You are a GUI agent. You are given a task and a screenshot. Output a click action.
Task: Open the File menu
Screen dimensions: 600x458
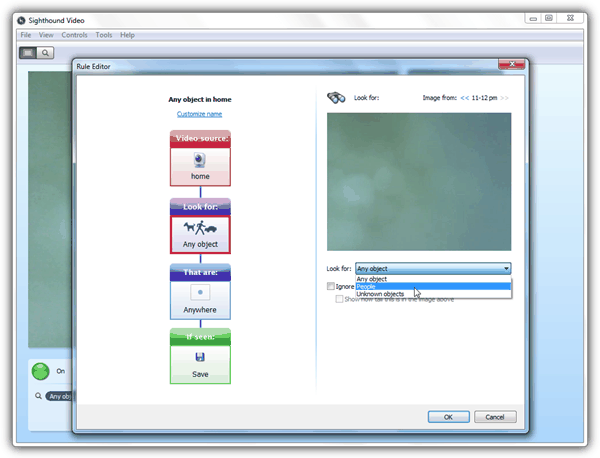click(26, 35)
